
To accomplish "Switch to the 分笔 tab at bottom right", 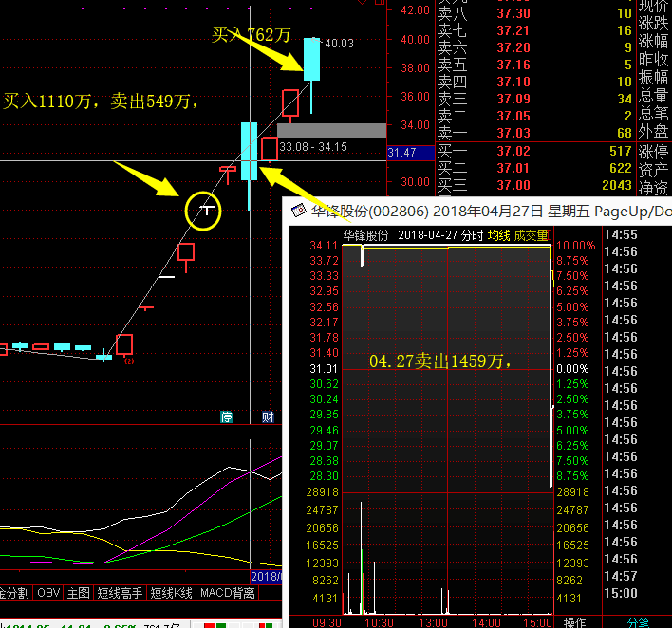I will coord(640,622).
